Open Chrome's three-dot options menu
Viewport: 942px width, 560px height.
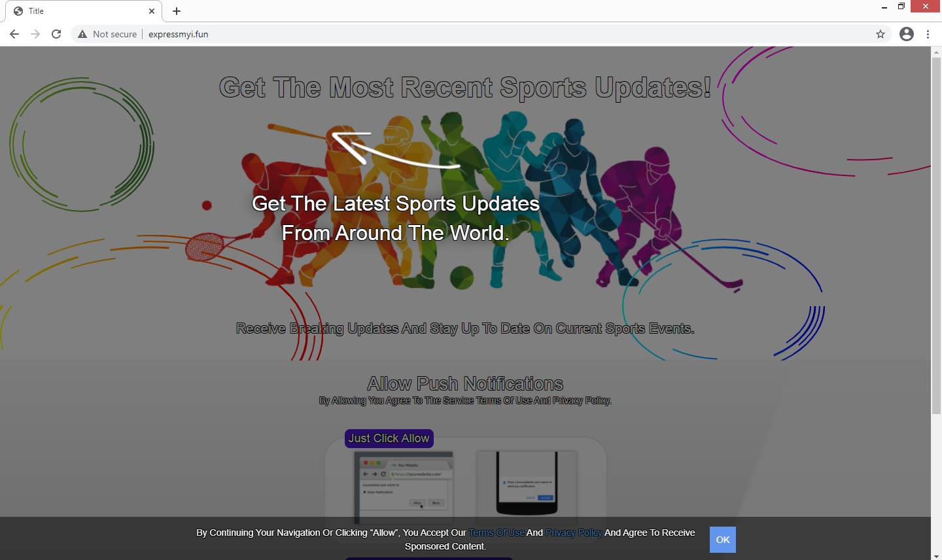928,34
